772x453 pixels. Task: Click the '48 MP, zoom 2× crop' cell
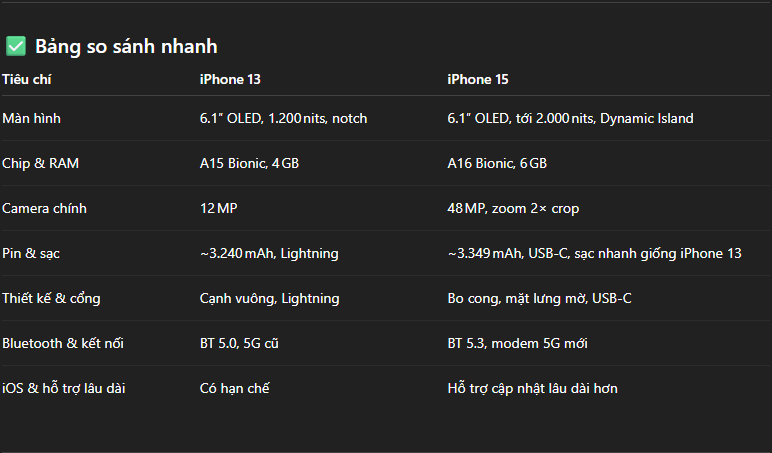[x=513, y=208]
